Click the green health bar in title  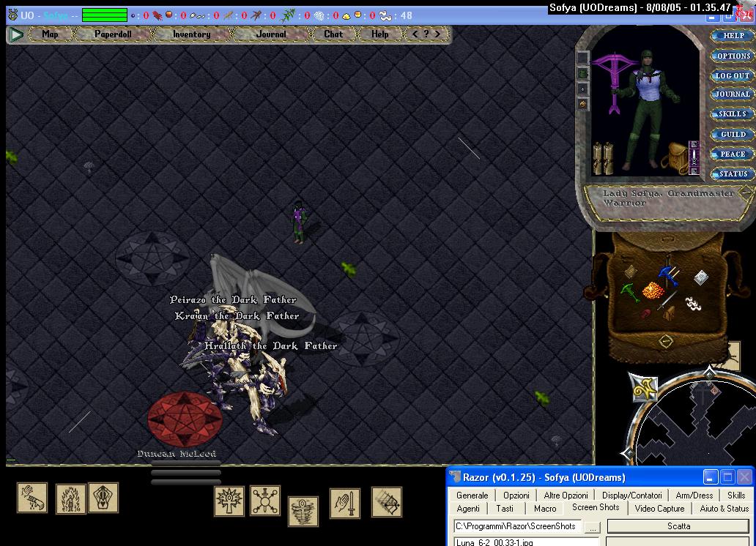(105, 15)
